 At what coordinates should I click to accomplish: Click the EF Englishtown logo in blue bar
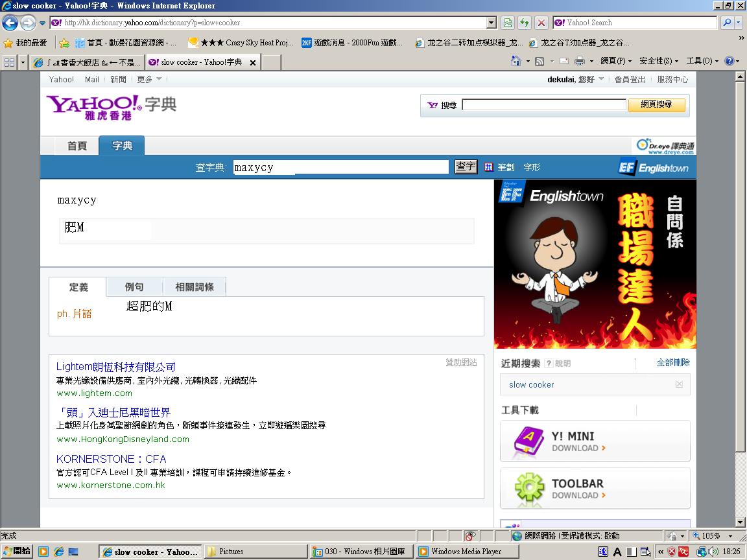653,167
